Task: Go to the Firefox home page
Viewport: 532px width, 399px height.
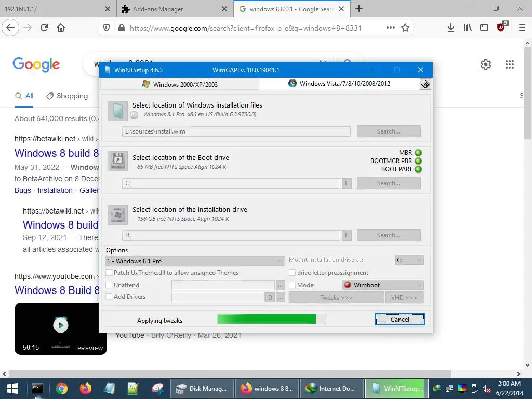Action: (61, 28)
